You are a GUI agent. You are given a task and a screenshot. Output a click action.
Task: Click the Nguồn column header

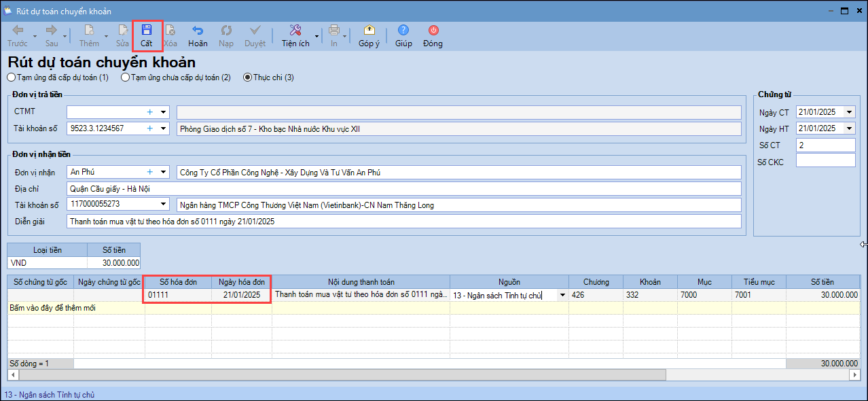pos(509,281)
